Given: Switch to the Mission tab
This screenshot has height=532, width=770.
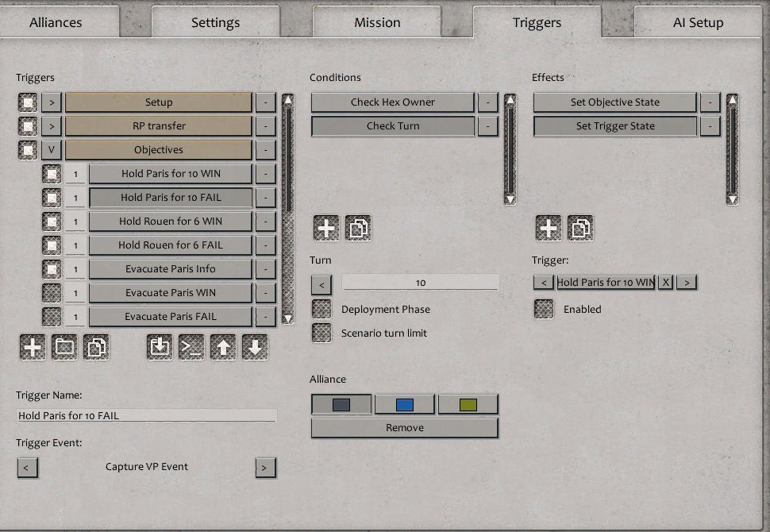Looking at the screenshot, I should 377,22.
